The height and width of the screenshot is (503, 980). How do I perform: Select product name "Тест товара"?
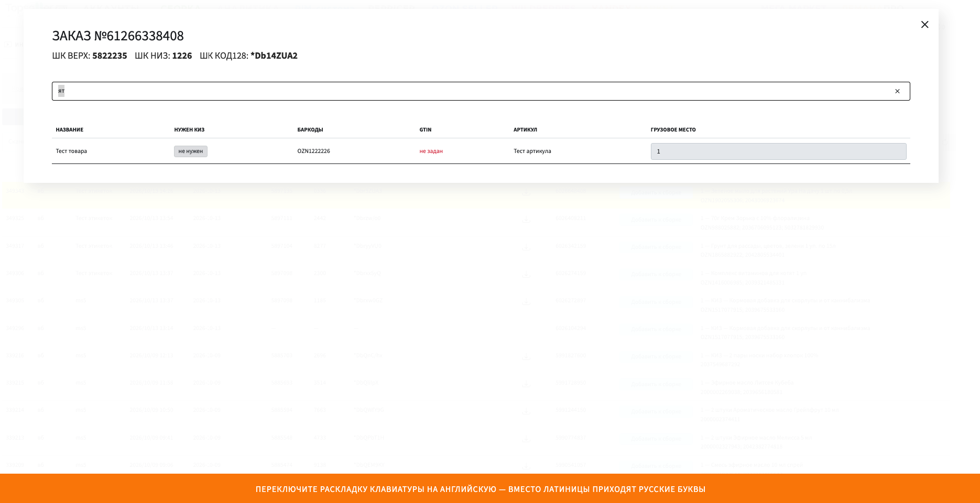71,151
